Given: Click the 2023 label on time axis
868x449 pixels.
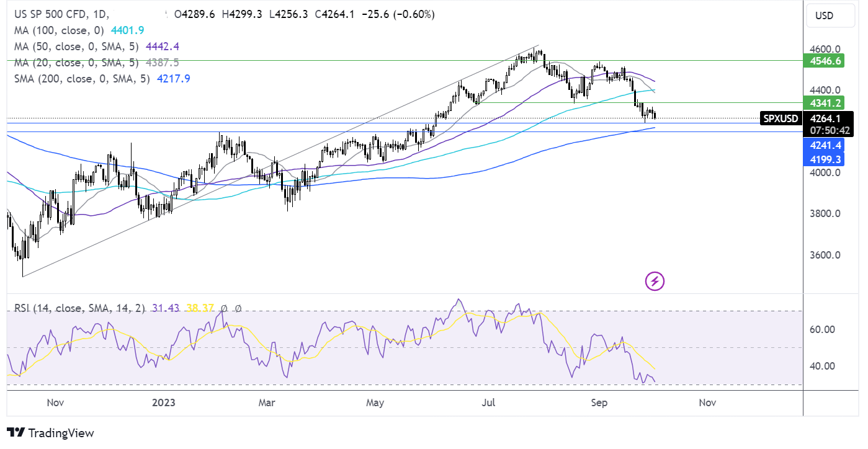Looking at the screenshot, I should (x=163, y=402).
